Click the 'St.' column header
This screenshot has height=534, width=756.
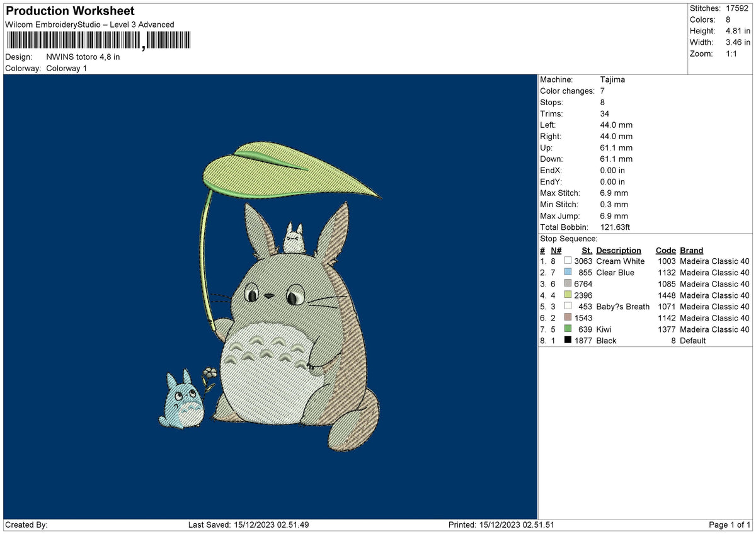(587, 250)
